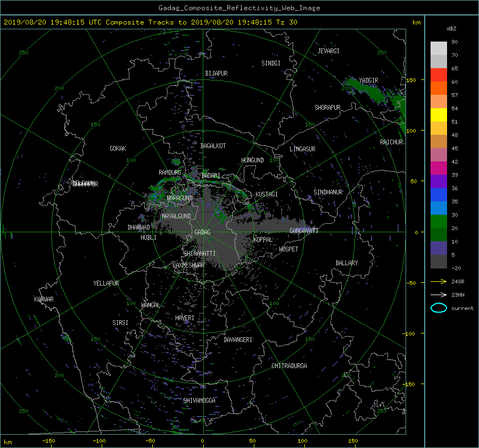
Task: Click the HOSPET city label
Action: tap(288, 249)
